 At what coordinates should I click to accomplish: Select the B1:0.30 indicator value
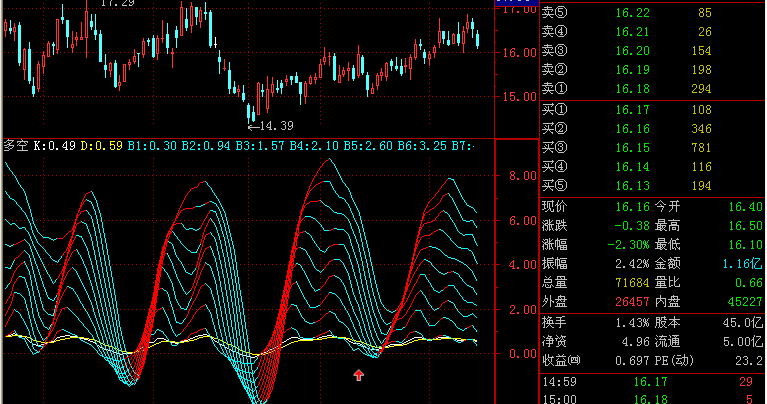pyautogui.click(x=152, y=146)
